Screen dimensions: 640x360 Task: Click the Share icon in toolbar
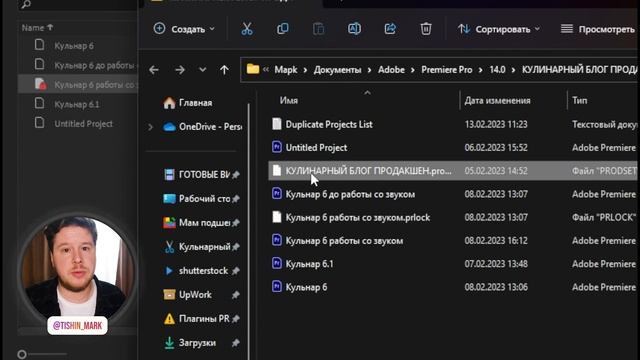(x=390, y=29)
